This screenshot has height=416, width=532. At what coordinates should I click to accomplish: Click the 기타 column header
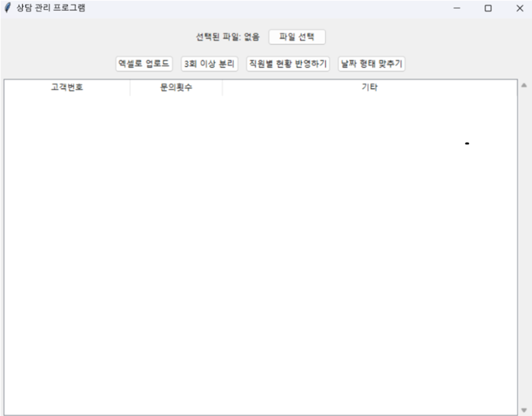369,87
